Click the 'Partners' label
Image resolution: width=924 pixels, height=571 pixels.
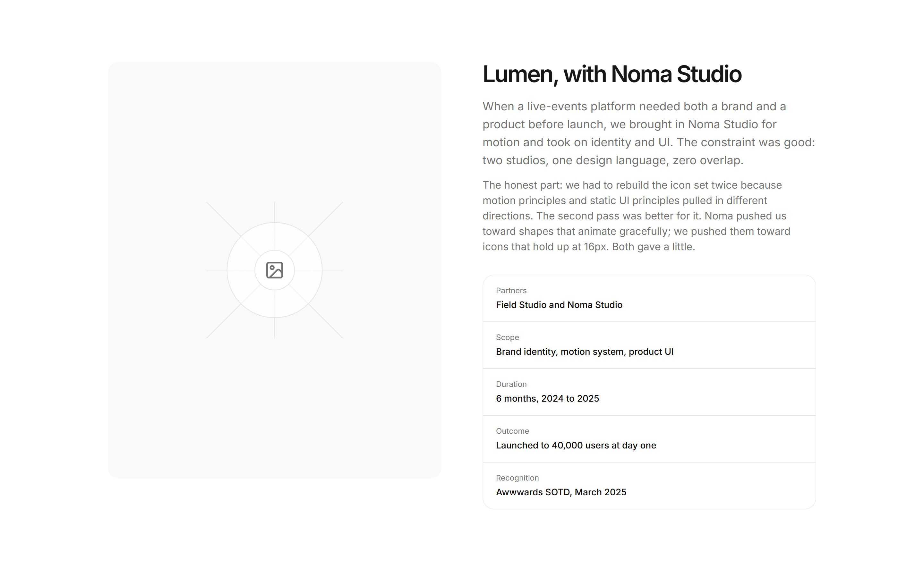click(x=511, y=290)
